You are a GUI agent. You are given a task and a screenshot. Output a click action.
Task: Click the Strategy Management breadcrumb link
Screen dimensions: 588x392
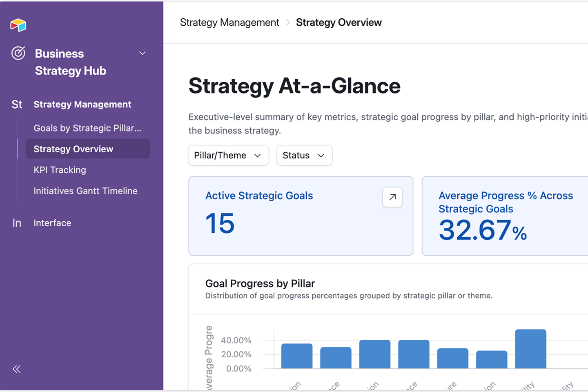coord(229,22)
